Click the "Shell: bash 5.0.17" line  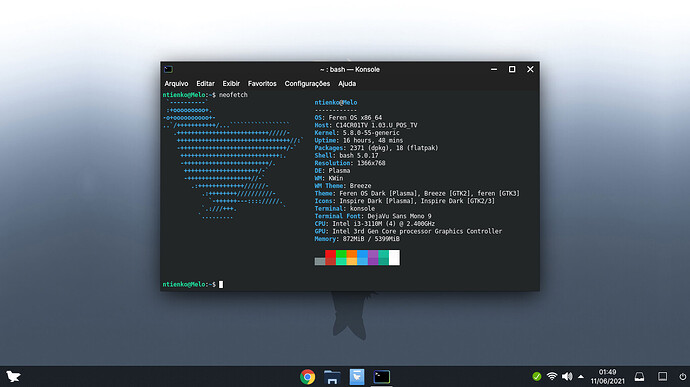(346, 155)
